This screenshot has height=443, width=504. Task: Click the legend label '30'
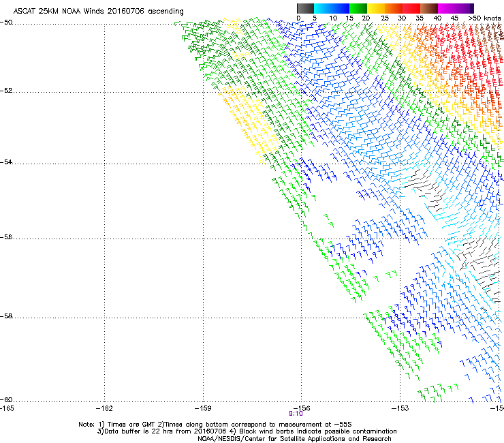point(402,18)
